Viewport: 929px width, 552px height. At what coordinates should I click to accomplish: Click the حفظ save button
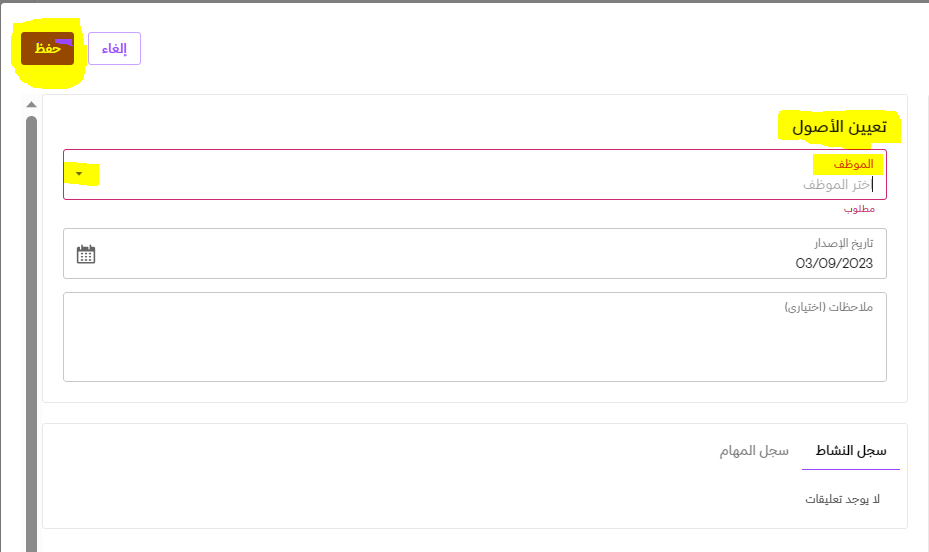(47, 49)
